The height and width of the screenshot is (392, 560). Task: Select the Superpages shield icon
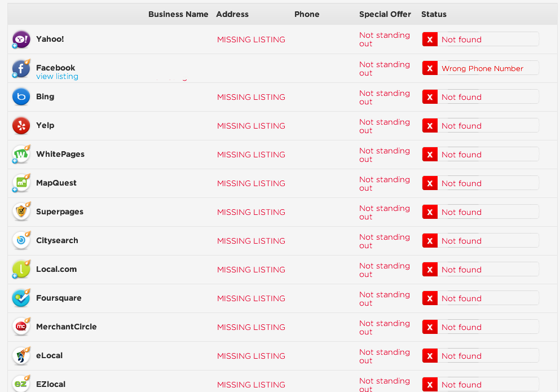21,212
